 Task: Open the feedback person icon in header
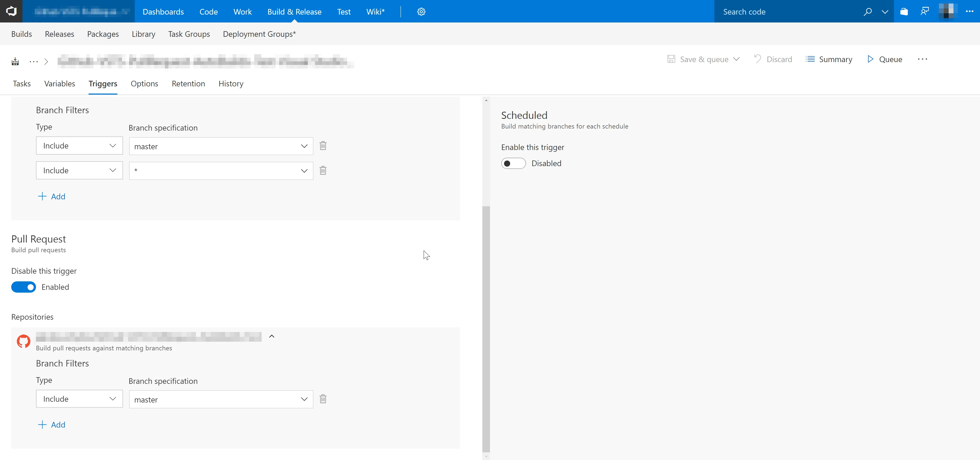click(924, 11)
